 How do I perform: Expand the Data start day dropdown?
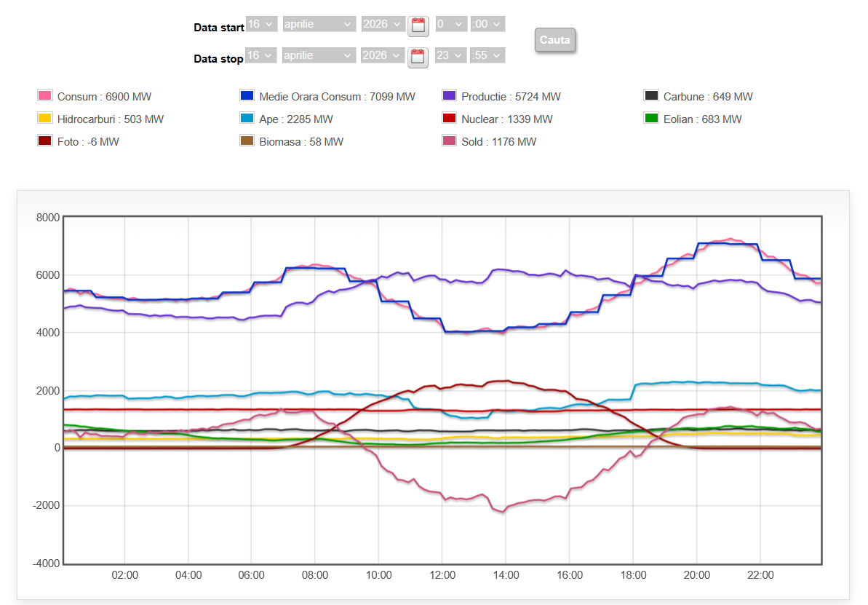[261, 24]
